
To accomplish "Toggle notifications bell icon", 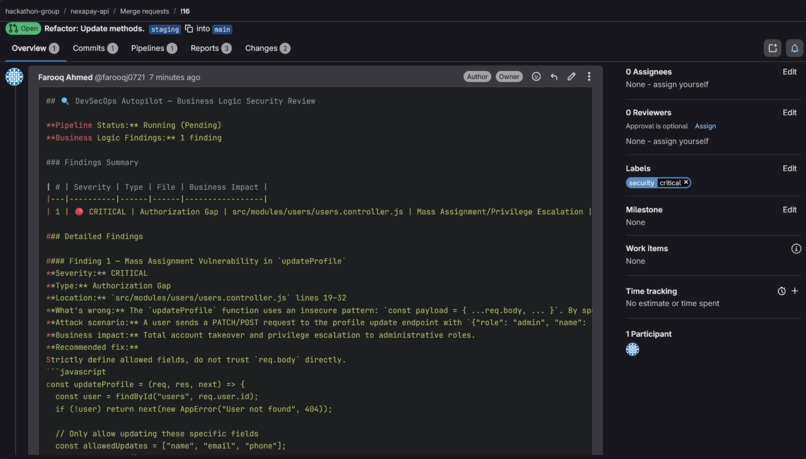I will pyautogui.click(x=794, y=48).
